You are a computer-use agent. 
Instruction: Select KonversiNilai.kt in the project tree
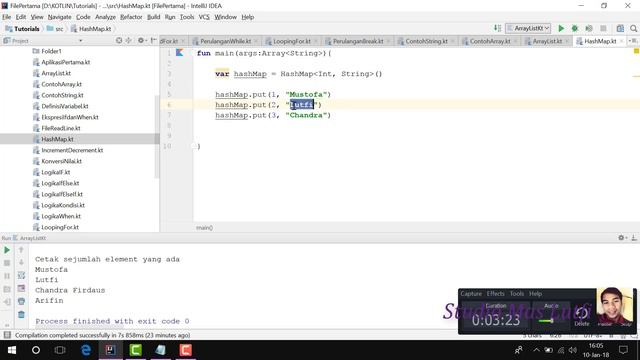(x=61, y=161)
